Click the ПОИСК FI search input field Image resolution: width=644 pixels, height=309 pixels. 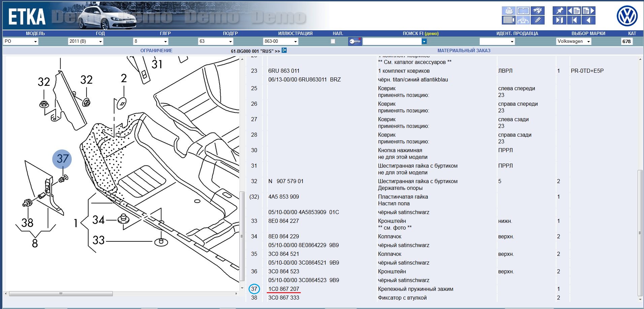point(392,41)
